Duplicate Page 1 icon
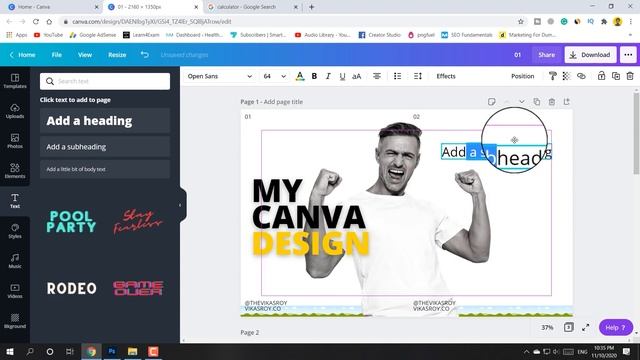 point(537,102)
